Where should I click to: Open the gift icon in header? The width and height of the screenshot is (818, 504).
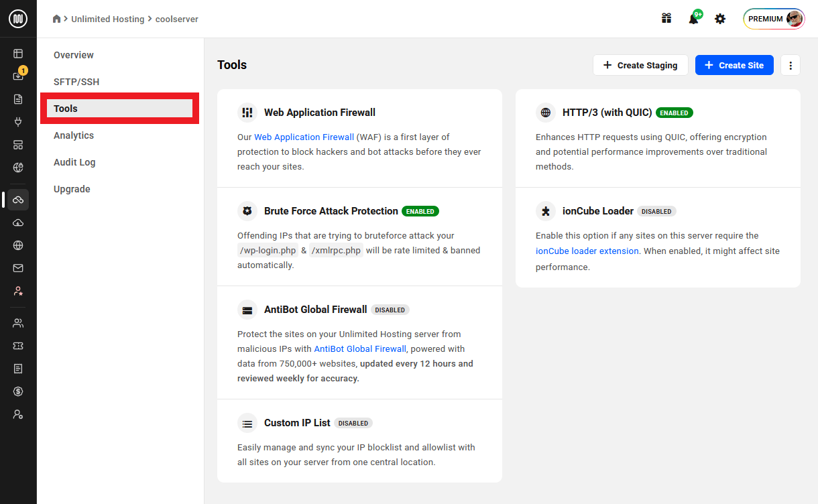tap(666, 19)
